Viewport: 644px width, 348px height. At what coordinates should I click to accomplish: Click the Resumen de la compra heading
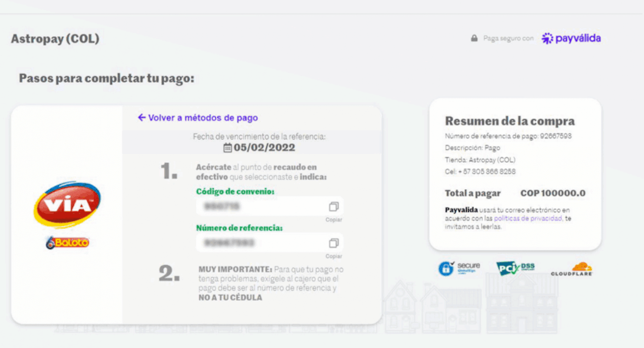(x=510, y=121)
